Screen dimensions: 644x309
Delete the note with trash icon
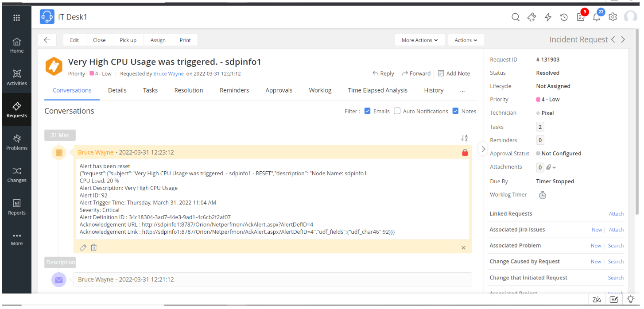click(93, 247)
